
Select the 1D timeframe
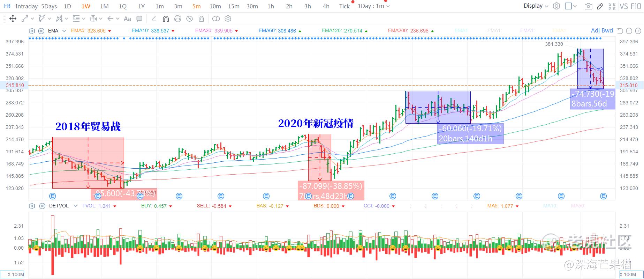pyautogui.click(x=67, y=6)
